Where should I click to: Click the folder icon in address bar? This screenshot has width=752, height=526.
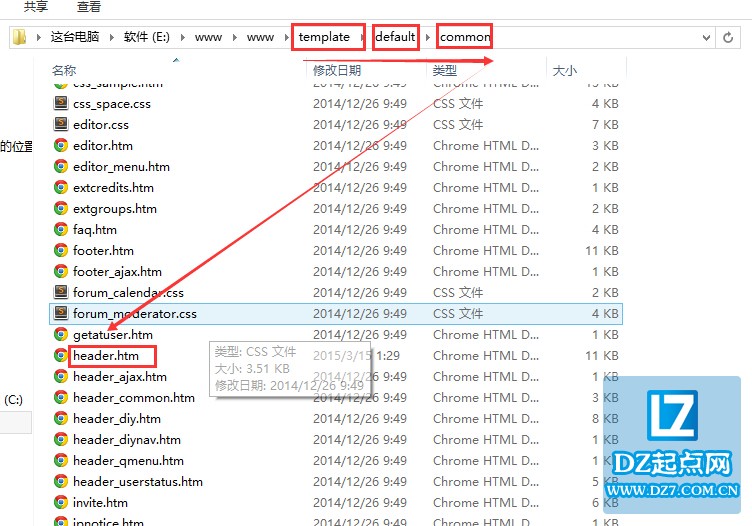(19, 37)
